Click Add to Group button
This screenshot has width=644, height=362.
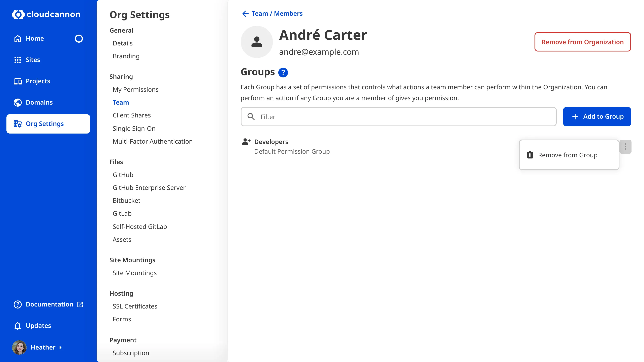tap(597, 117)
